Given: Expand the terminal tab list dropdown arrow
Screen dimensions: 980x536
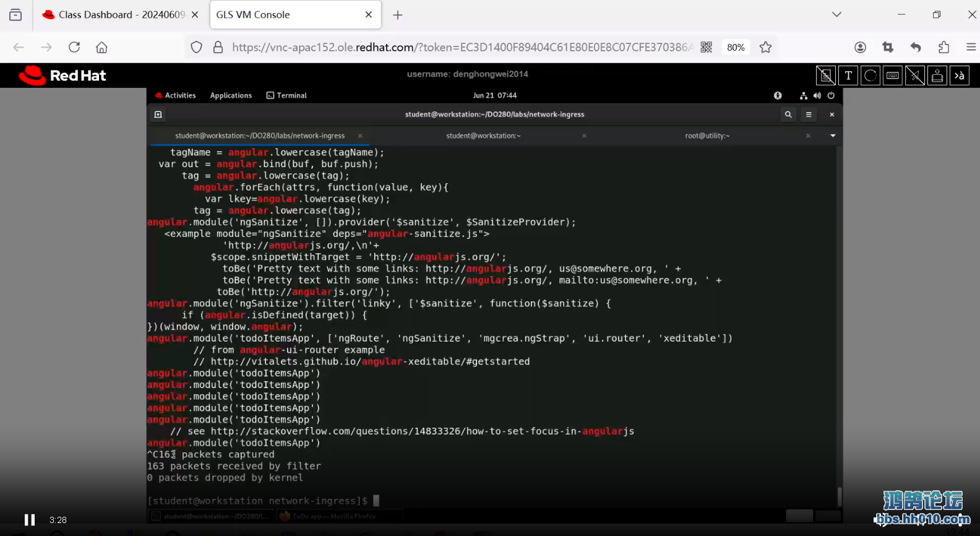Looking at the screenshot, I should click(x=833, y=136).
